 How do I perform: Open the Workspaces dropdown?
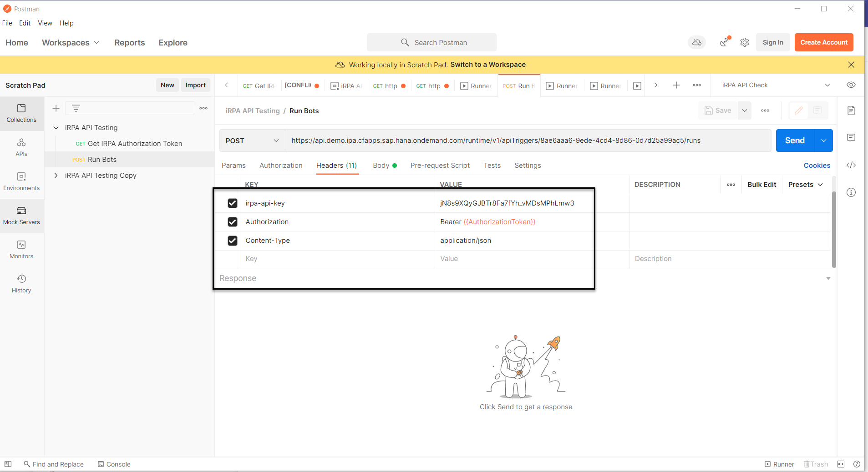71,42
